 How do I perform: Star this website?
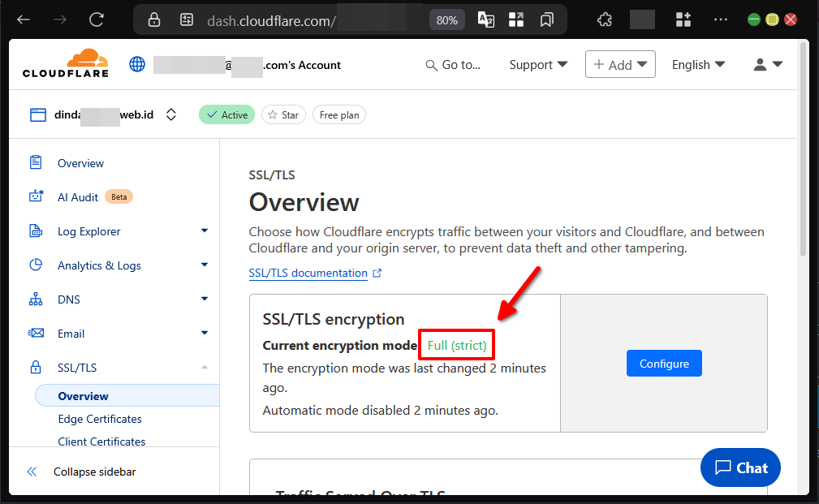click(x=283, y=115)
